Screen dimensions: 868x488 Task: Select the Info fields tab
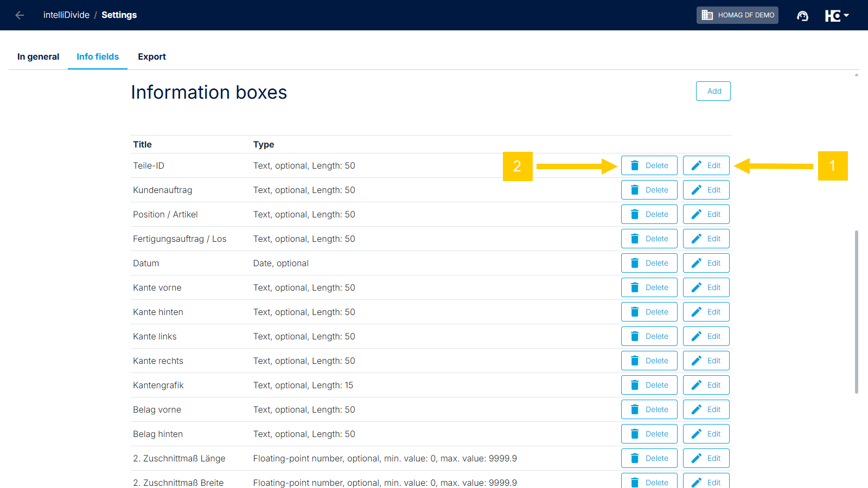pyautogui.click(x=98, y=56)
